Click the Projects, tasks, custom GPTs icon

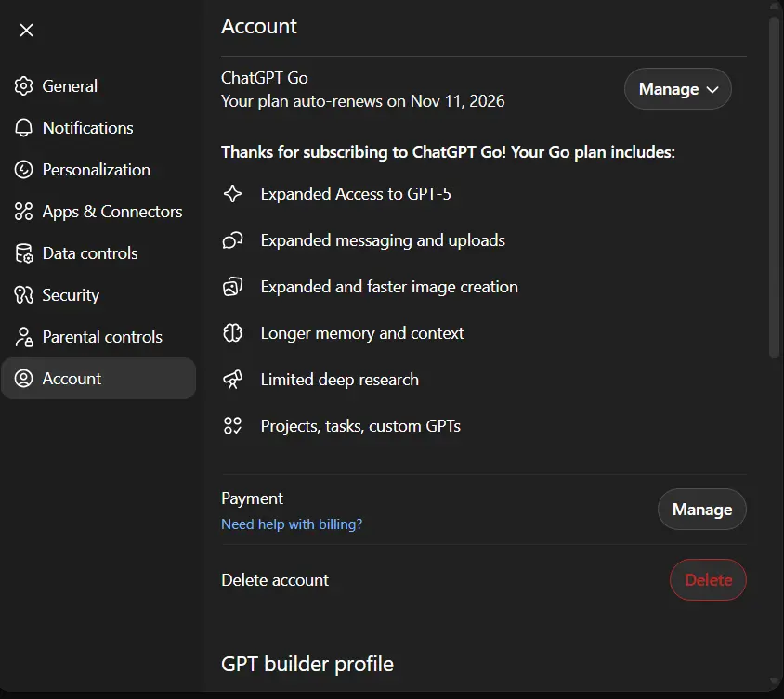[x=232, y=426]
